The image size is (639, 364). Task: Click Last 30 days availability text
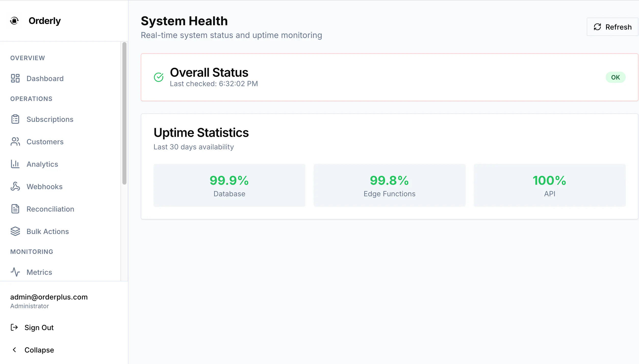point(194,147)
